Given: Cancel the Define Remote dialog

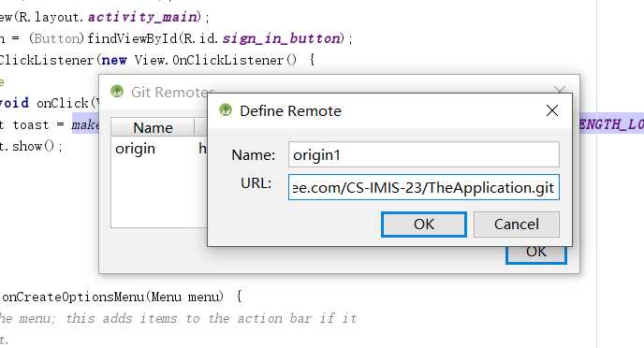Looking at the screenshot, I should tap(517, 225).
